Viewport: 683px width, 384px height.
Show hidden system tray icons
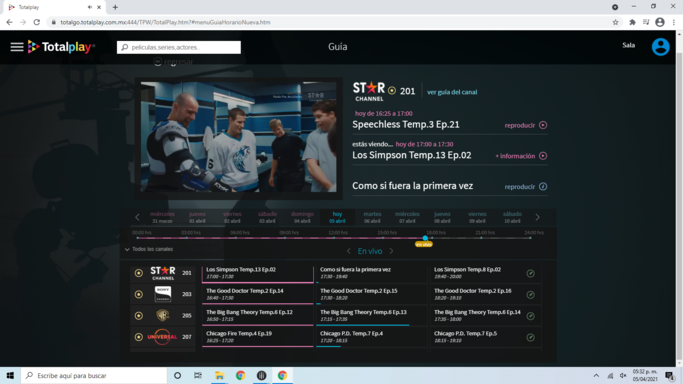(596, 375)
